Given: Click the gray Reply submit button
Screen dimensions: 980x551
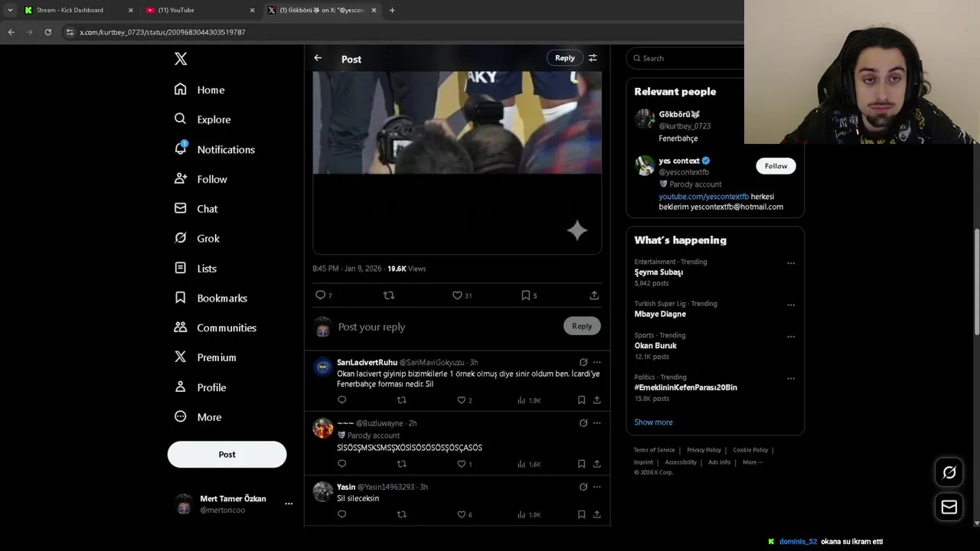Looking at the screenshot, I should 582,326.
